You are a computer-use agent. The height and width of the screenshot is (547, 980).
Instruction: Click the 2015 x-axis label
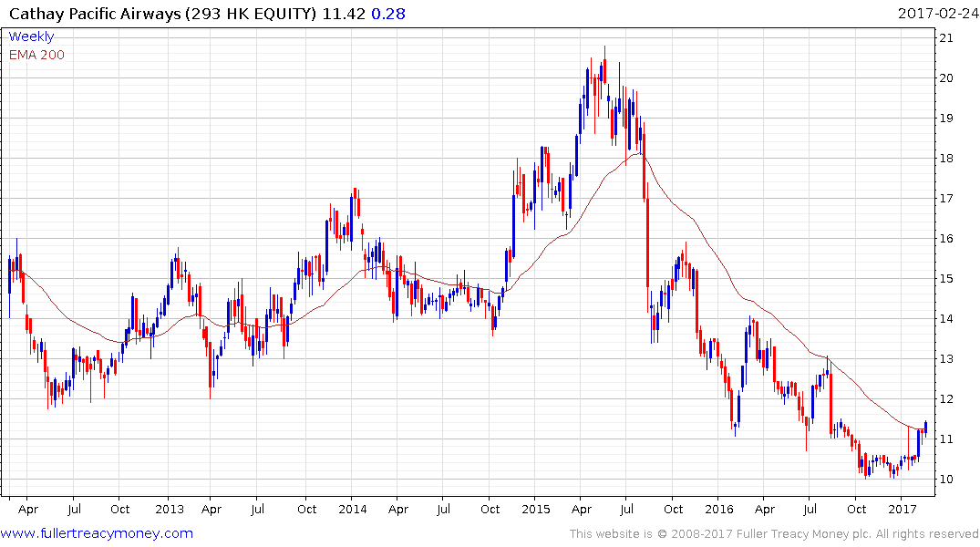(x=536, y=509)
